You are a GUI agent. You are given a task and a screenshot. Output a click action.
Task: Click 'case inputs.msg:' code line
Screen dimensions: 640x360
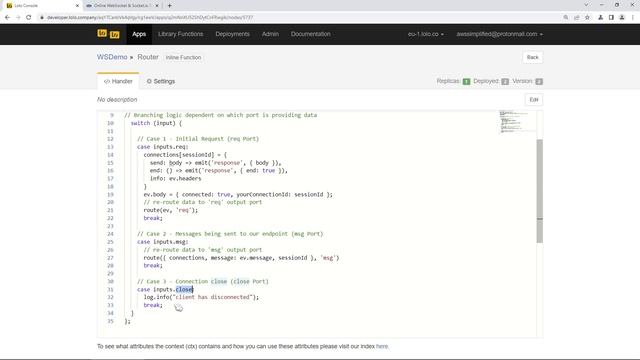tap(162, 242)
